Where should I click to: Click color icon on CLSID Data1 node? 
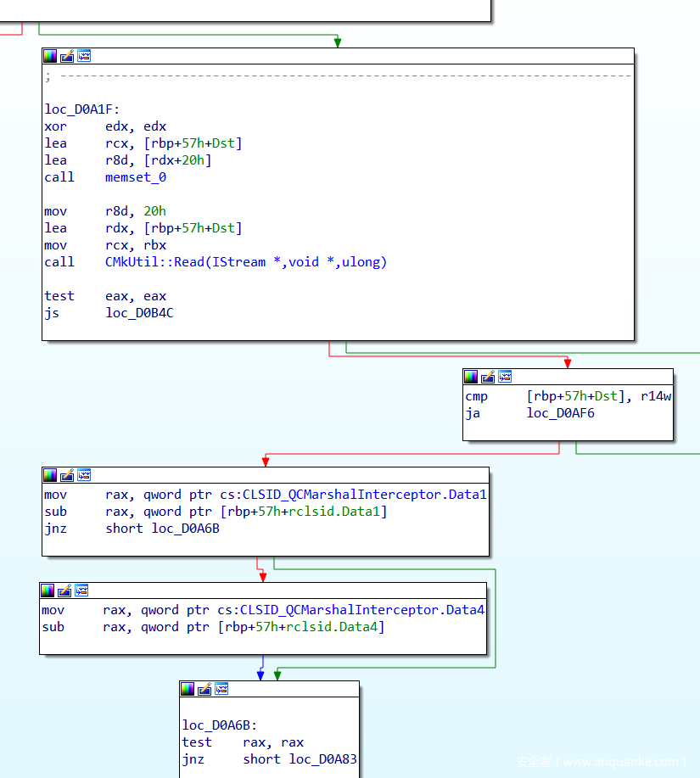tap(50, 475)
